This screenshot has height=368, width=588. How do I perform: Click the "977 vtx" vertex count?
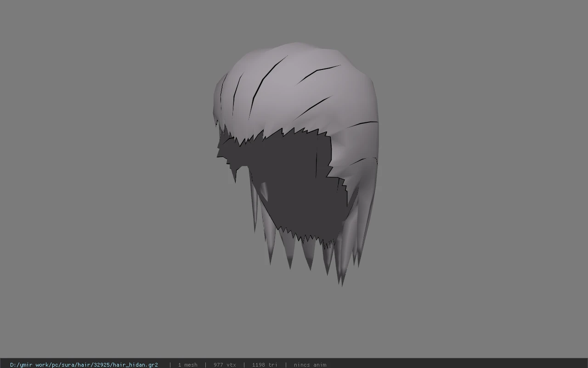(225, 365)
